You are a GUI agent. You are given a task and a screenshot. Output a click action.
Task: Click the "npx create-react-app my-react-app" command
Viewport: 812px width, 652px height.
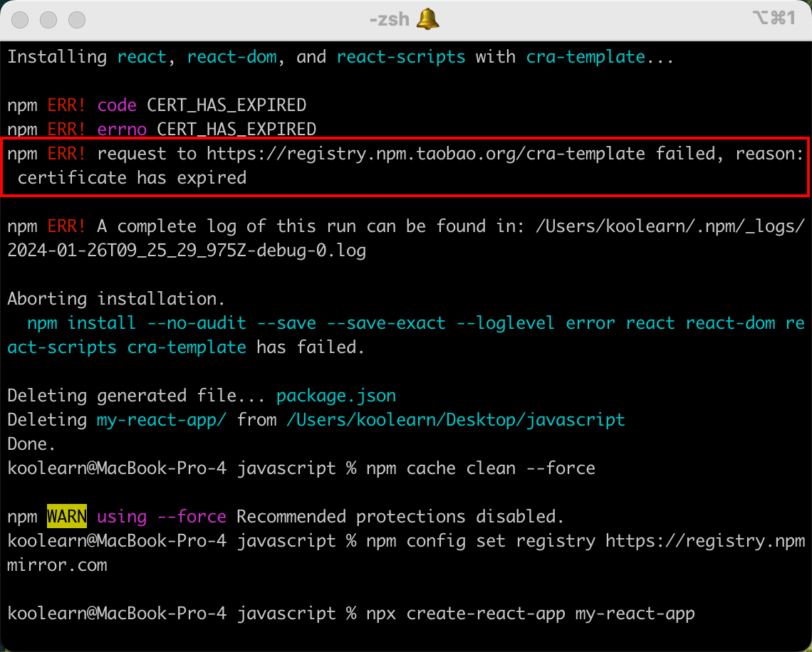530,614
